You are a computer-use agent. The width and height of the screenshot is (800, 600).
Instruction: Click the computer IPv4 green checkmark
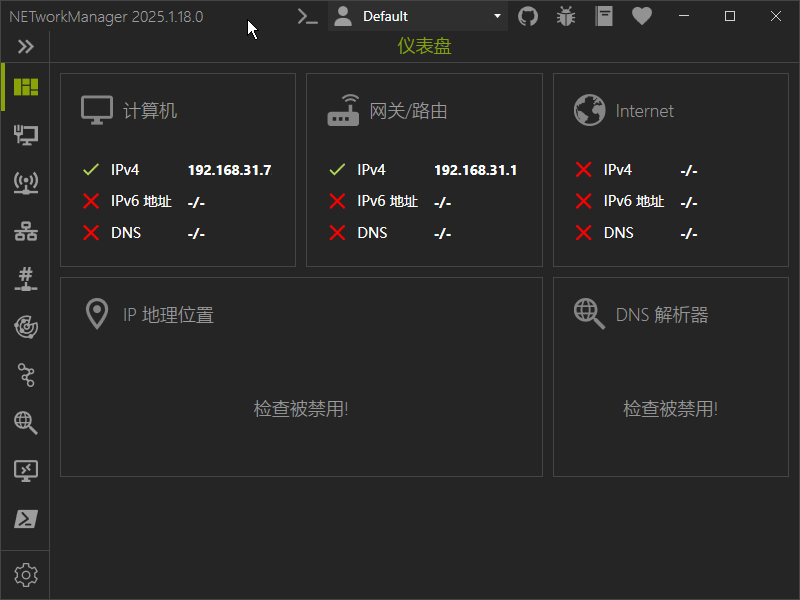pos(91,169)
